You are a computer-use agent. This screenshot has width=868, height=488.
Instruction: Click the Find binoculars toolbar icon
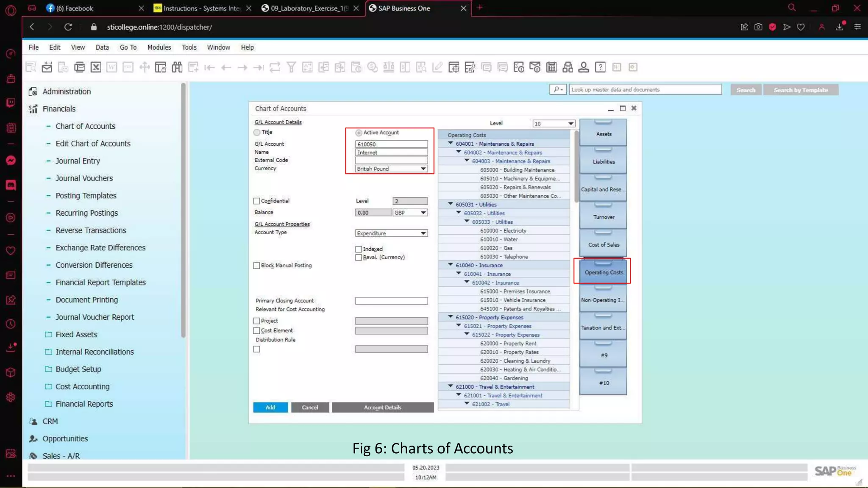[177, 67]
